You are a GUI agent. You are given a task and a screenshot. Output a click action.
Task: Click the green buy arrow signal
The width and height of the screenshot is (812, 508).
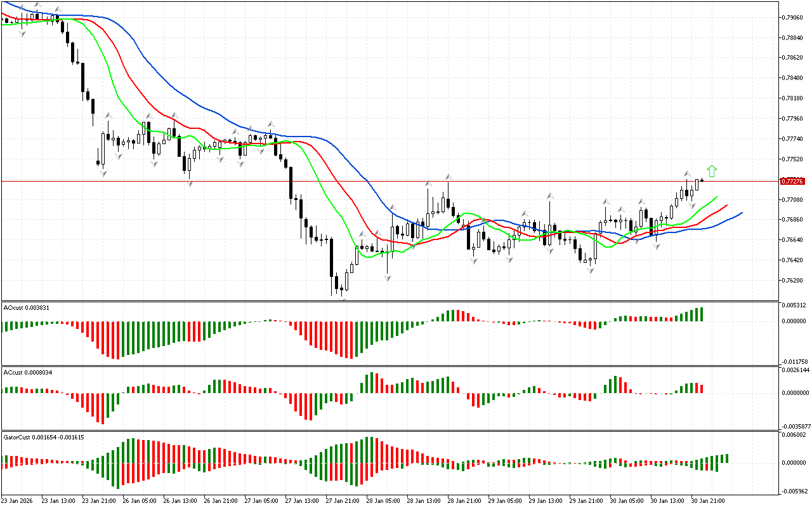[x=712, y=171]
